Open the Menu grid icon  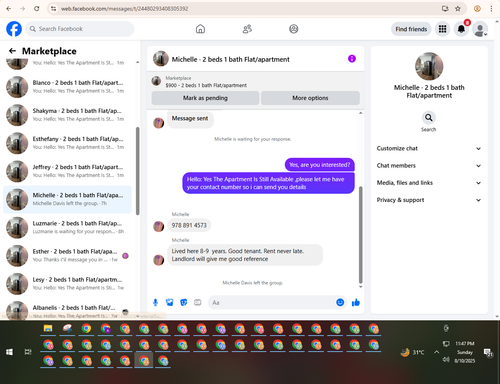coord(442,29)
